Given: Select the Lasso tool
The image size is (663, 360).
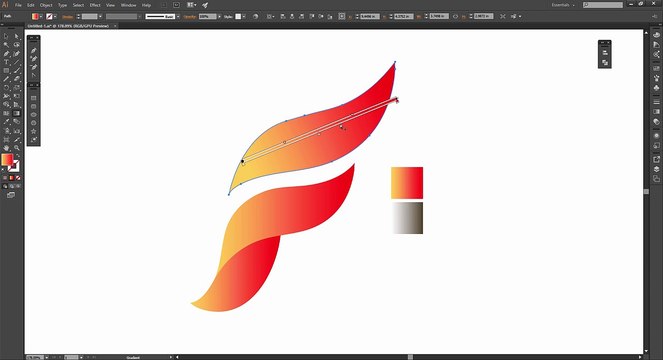Looking at the screenshot, I should pyautogui.click(x=16, y=45).
